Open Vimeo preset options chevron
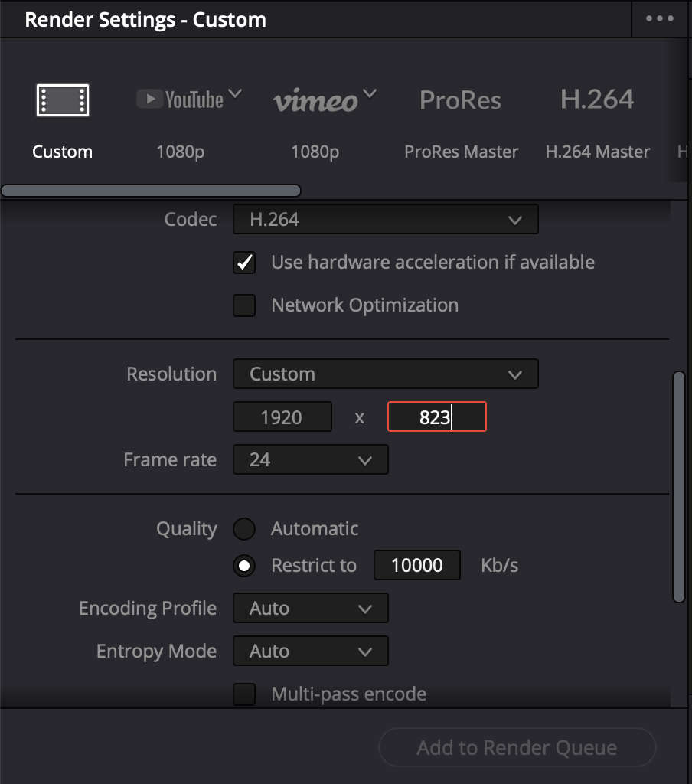692x784 pixels. click(x=370, y=95)
